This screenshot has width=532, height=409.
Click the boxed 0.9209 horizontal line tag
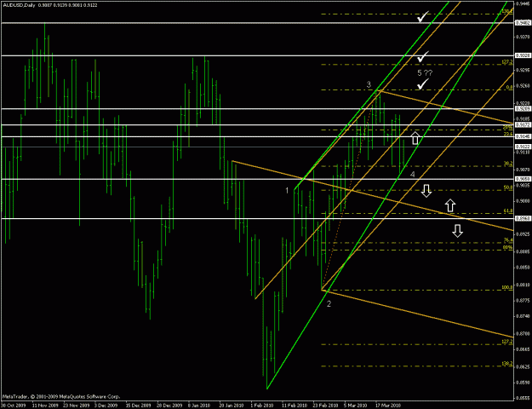(x=522, y=109)
